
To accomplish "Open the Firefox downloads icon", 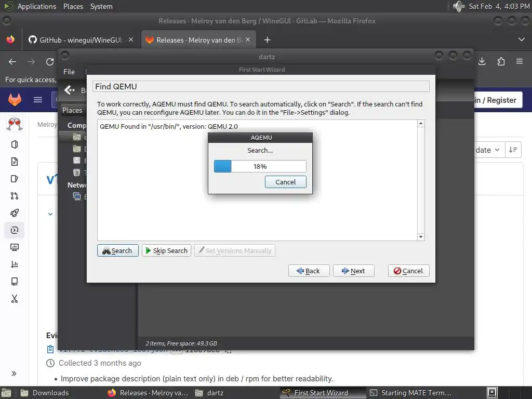I will coord(482,61).
